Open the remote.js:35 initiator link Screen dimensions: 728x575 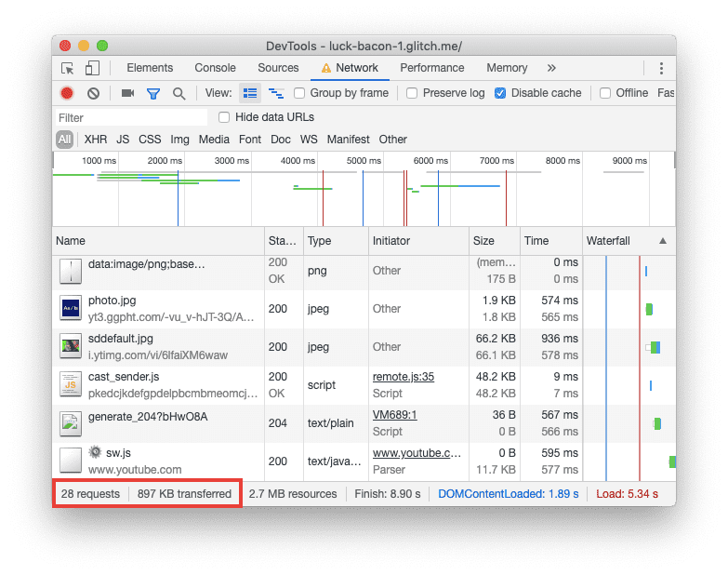click(403, 377)
